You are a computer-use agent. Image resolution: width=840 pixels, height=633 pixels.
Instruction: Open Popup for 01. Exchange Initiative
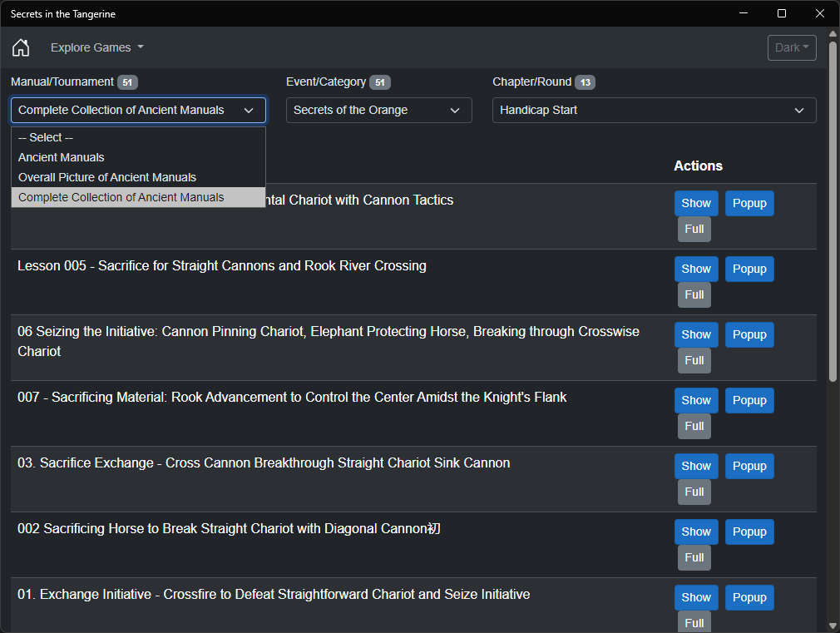click(749, 597)
